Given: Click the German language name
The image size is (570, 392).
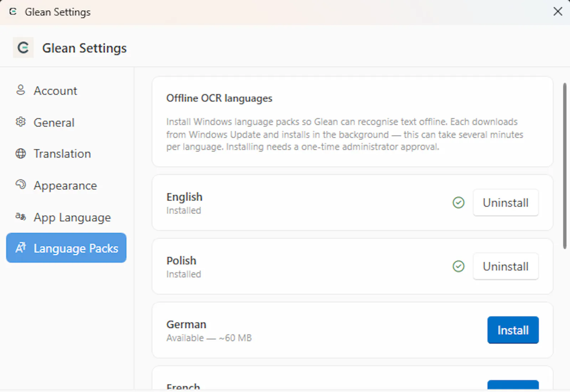Looking at the screenshot, I should [186, 324].
